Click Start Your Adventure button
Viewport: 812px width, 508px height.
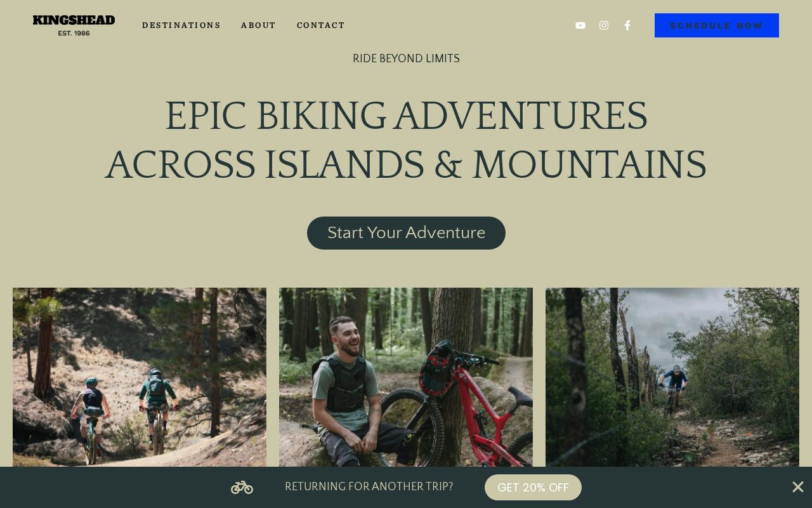[x=406, y=233]
